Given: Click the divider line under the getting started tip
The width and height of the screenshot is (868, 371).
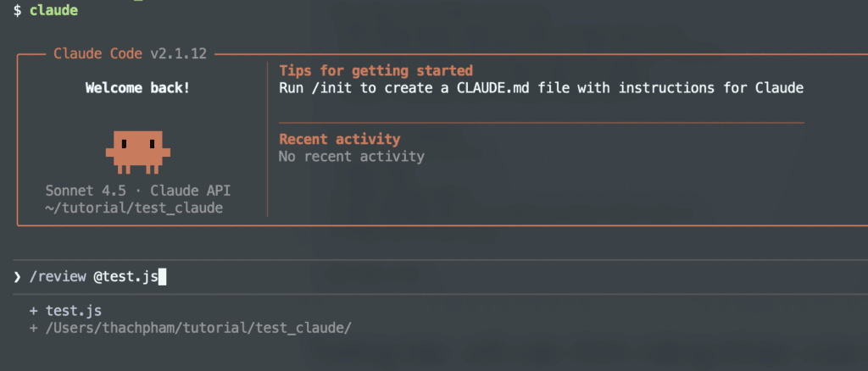Looking at the screenshot, I should pyautogui.click(x=541, y=123).
